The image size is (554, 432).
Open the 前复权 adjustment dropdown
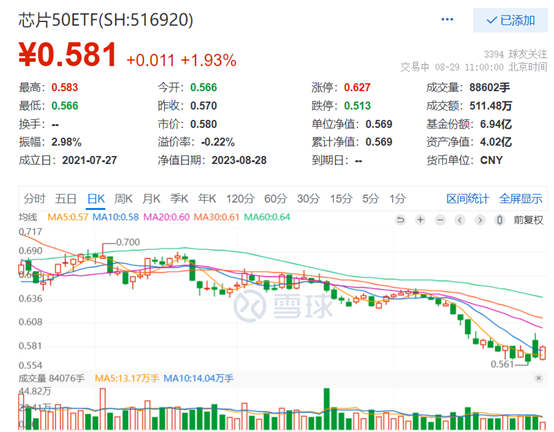pyautogui.click(x=528, y=220)
